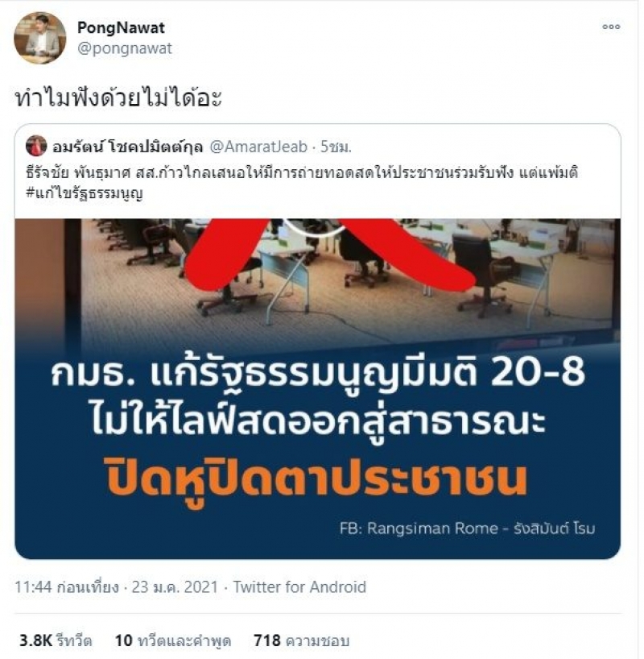Image resolution: width=644 pixels, height=659 pixels.
Task: Open the hashtag #แก้ไขรัฐธรรมนูญ
Action: coord(85,193)
